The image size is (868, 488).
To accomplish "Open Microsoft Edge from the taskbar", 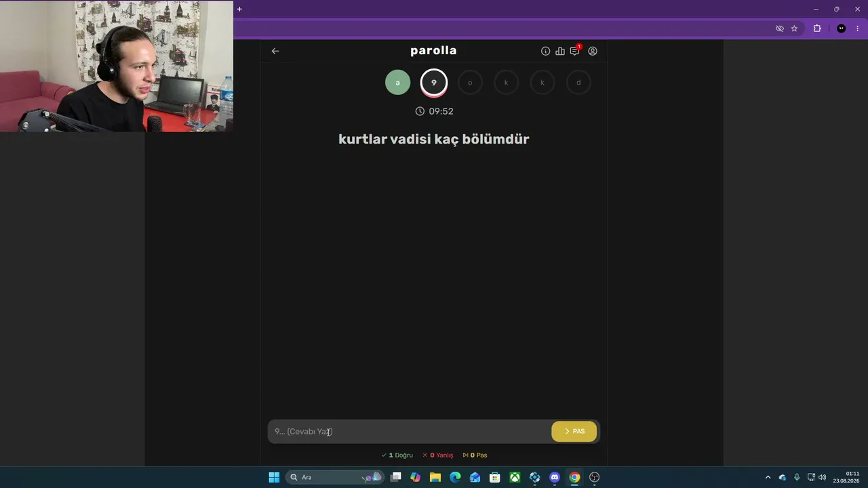I will (455, 477).
